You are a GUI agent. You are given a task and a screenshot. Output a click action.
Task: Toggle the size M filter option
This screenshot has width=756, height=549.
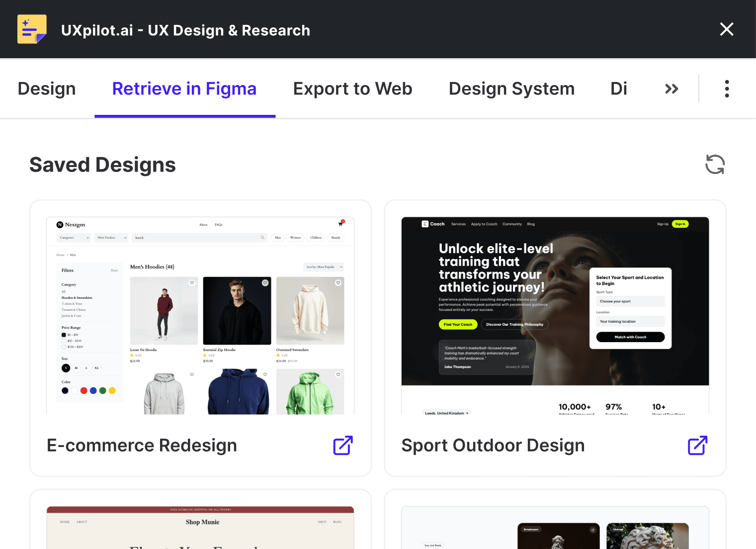tap(76, 368)
